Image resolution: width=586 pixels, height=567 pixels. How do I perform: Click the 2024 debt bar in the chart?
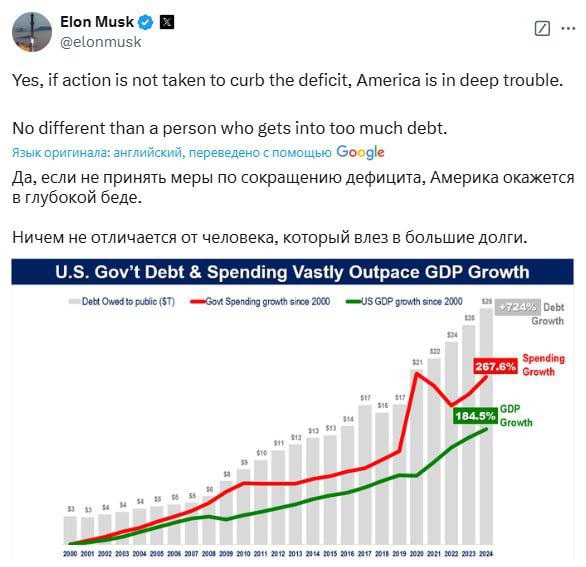click(486, 426)
